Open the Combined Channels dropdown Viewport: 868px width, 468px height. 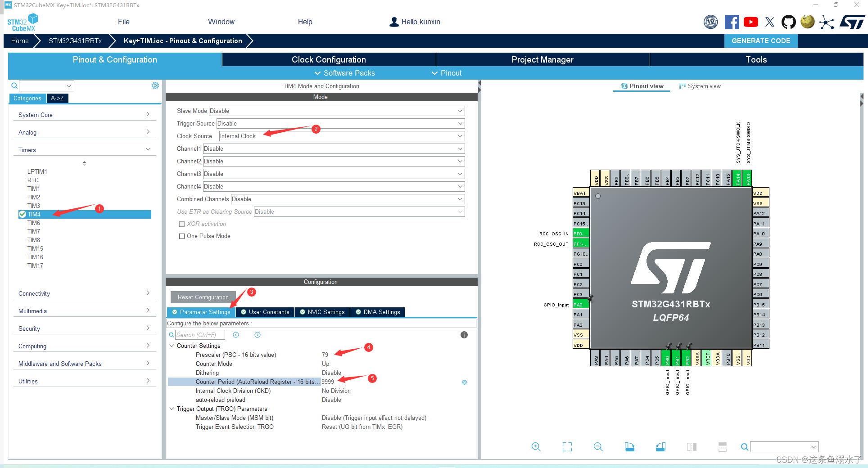click(348, 199)
